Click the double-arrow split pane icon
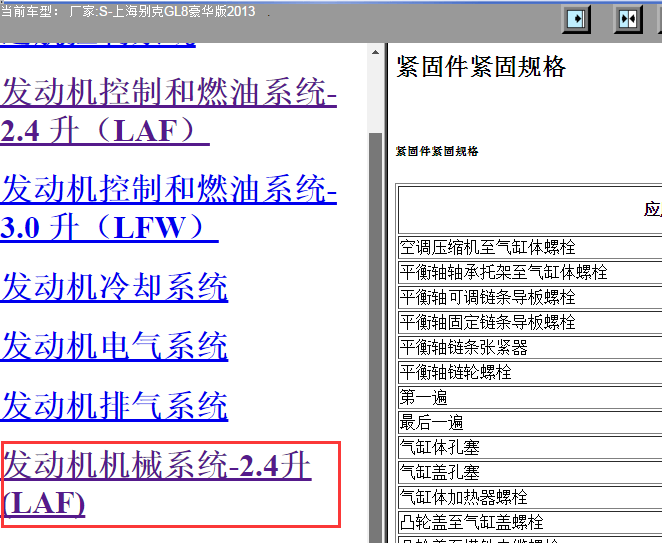This screenshot has width=662, height=543. click(x=628, y=19)
